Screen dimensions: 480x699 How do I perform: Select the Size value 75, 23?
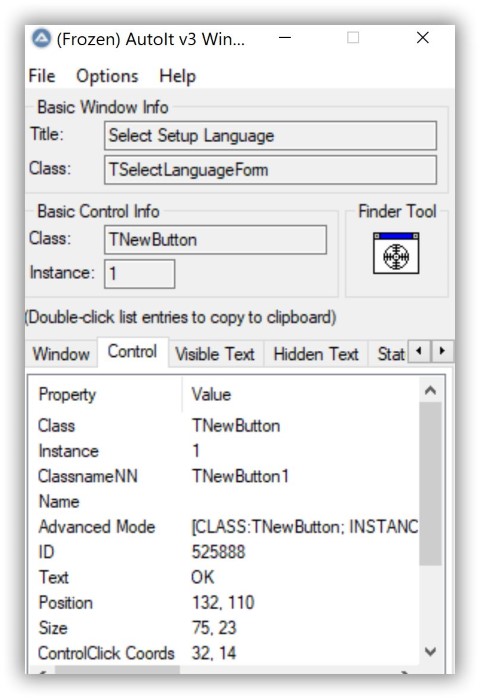(x=214, y=628)
